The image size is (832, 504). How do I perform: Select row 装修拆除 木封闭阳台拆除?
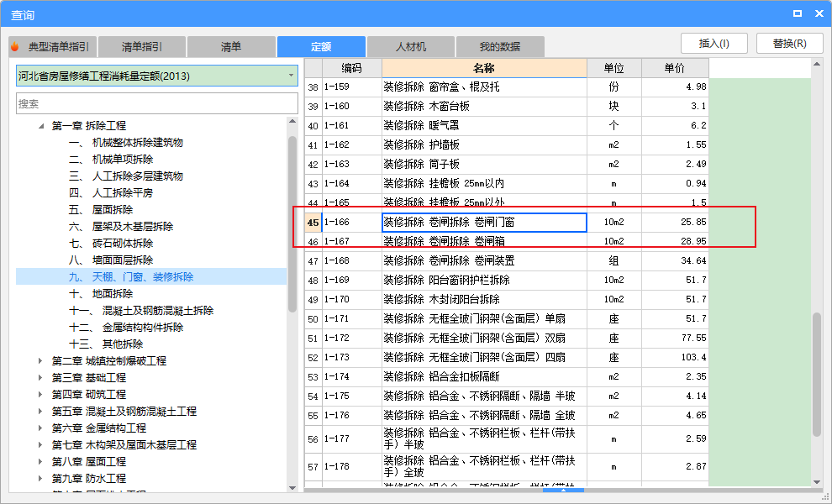click(x=507, y=299)
